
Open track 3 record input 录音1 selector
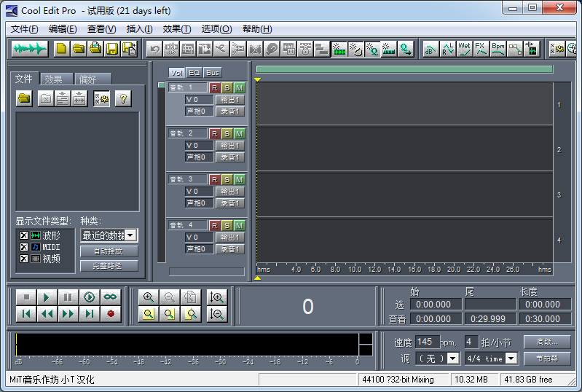230,203
